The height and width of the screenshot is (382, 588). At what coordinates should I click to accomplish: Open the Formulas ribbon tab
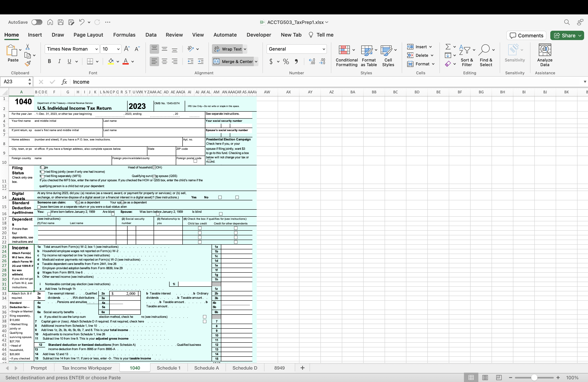tap(124, 35)
